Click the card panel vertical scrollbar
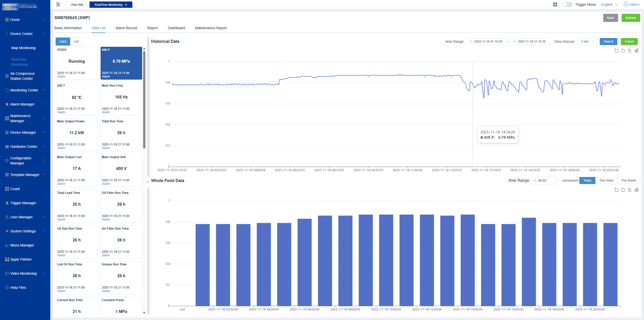 pos(144,101)
